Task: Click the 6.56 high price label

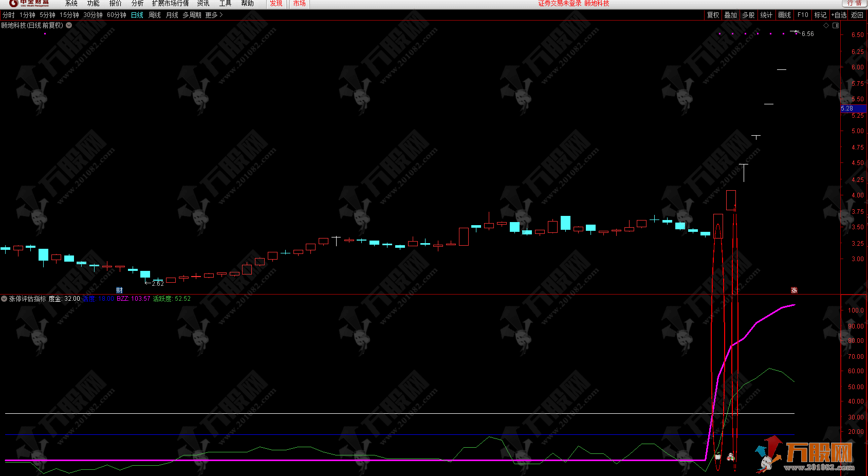Action: click(807, 34)
